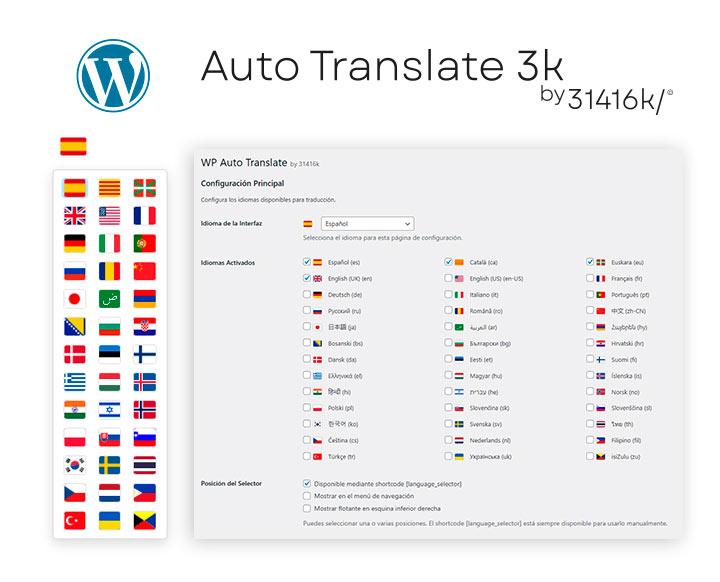Collapse selector via top Spanish flag above grid

coord(73,146)
